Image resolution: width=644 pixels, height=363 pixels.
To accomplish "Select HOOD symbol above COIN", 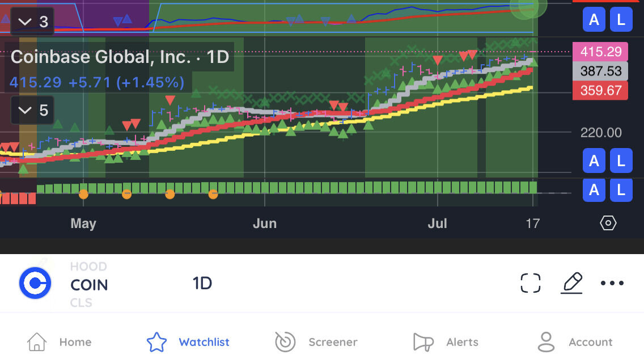I will pos(88,267).
